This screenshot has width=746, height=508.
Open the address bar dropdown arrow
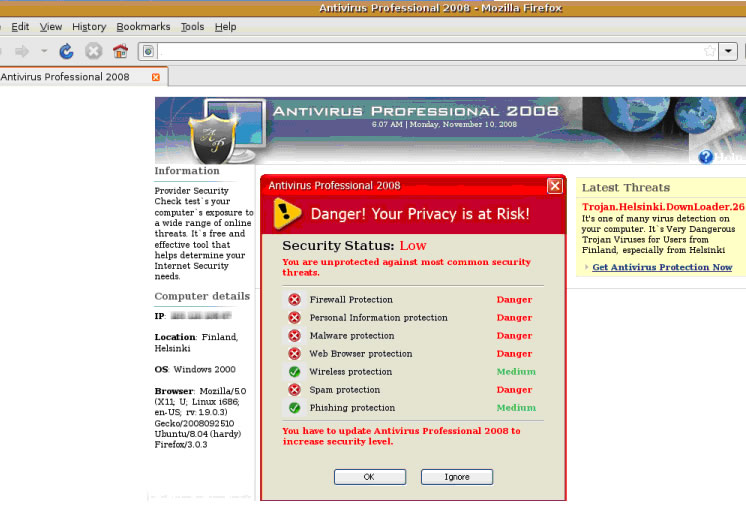[x=728, y=51]
